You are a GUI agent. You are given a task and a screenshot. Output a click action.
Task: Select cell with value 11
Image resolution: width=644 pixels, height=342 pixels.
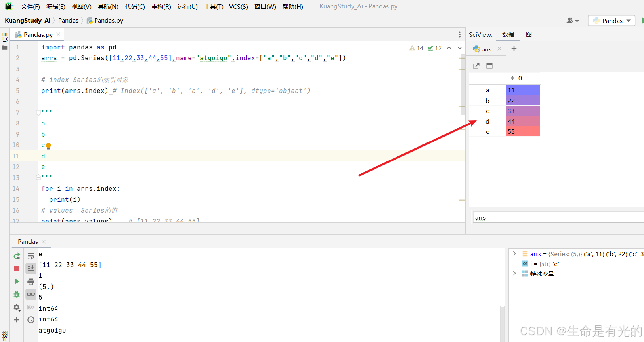tap(523, 90)
